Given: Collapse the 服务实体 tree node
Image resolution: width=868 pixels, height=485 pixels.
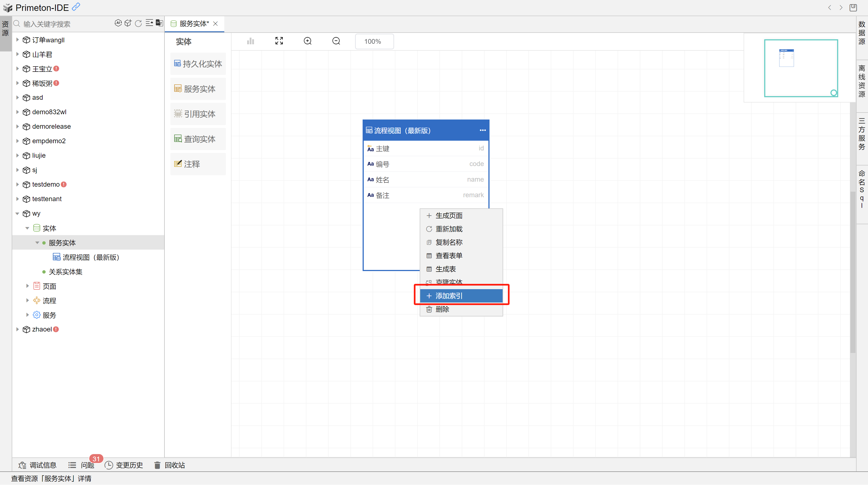Looking at the screenshot, I should 37,243.
